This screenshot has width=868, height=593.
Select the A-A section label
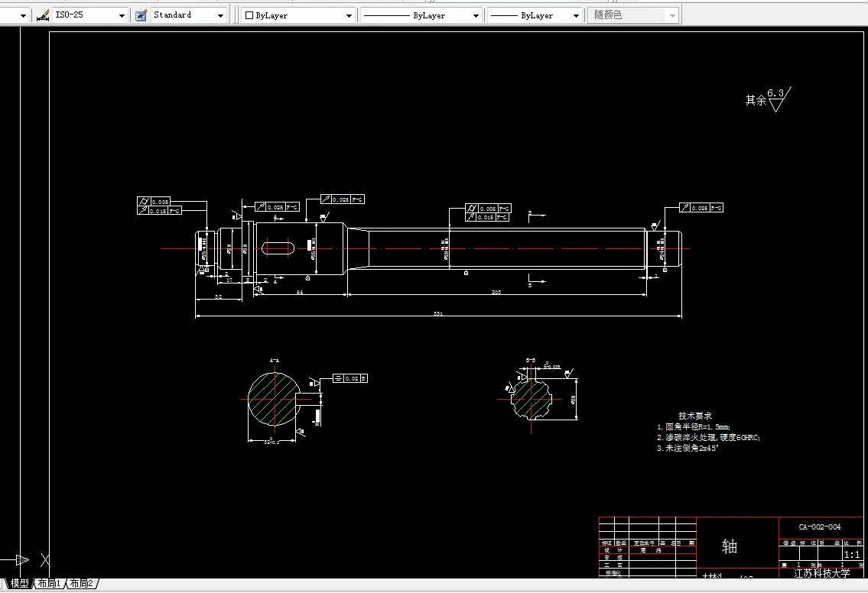click(x=275, y=360)
